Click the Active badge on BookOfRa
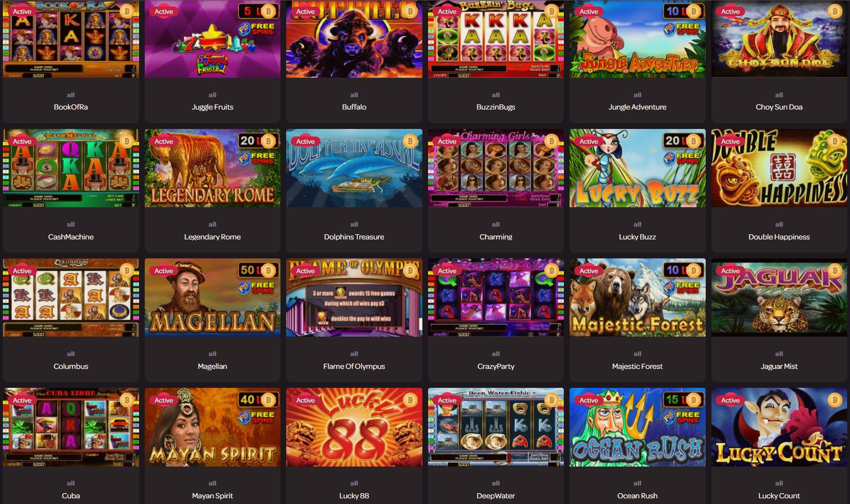 tap(22, 11)
